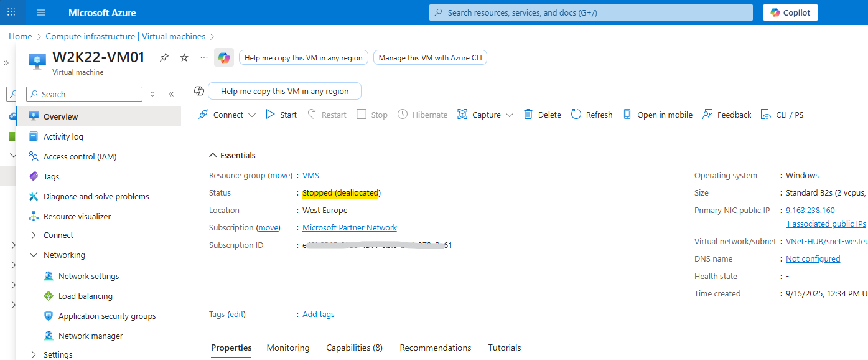Give Feedback from the toolbar
868x360 pixels.
727,115
